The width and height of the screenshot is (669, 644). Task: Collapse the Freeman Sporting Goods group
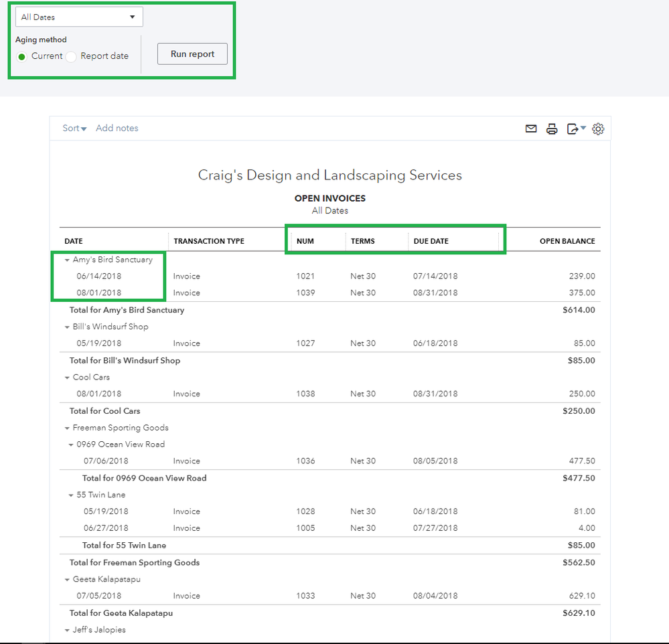(67, 427)
